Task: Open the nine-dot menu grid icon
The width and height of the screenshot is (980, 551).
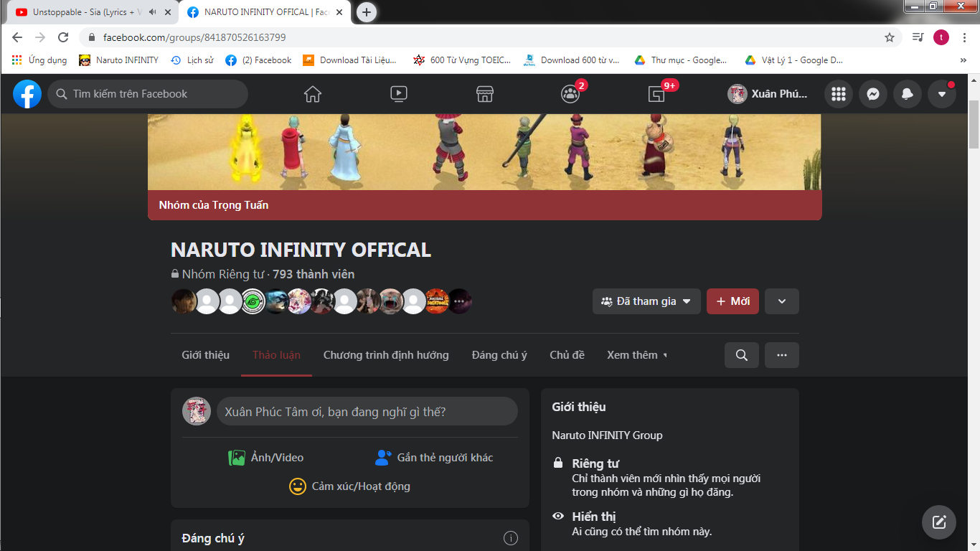Action: [x=839, y=94]
